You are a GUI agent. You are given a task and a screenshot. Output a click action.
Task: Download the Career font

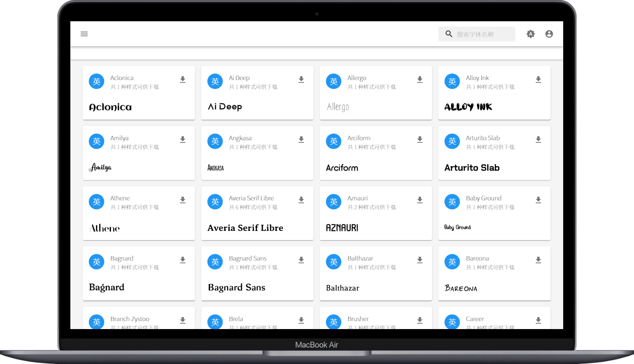point(538,320)
